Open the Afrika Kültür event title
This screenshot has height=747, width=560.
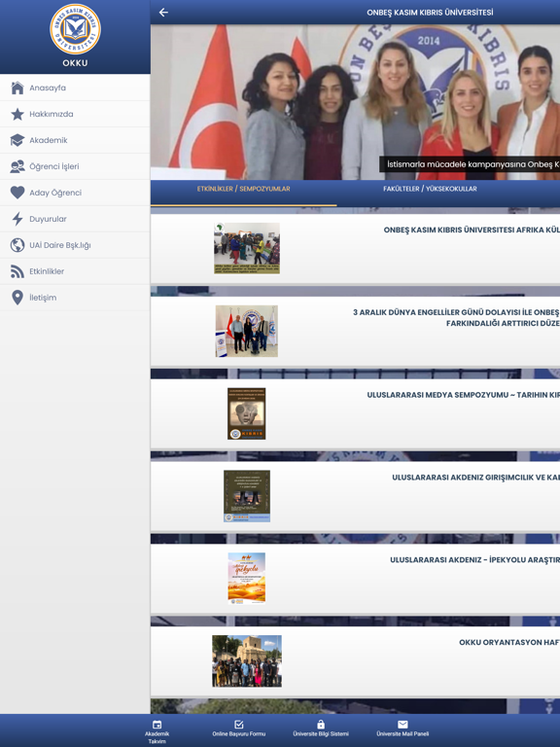472,230
